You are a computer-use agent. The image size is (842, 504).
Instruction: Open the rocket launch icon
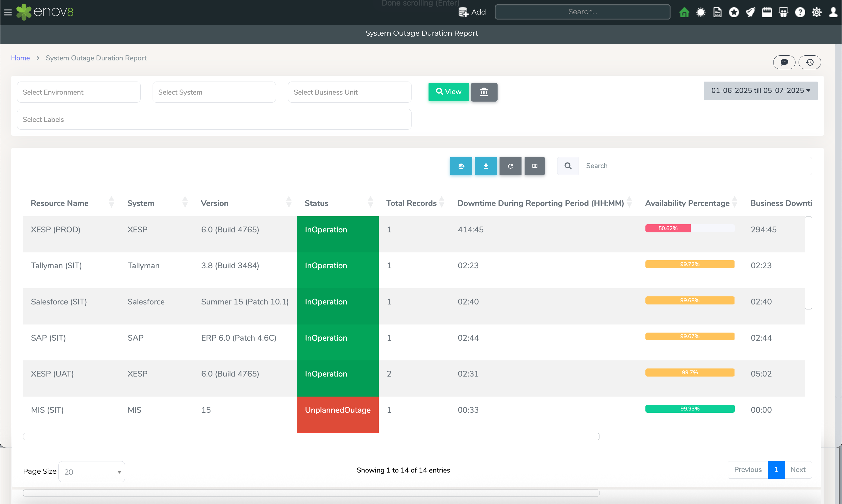750,12
